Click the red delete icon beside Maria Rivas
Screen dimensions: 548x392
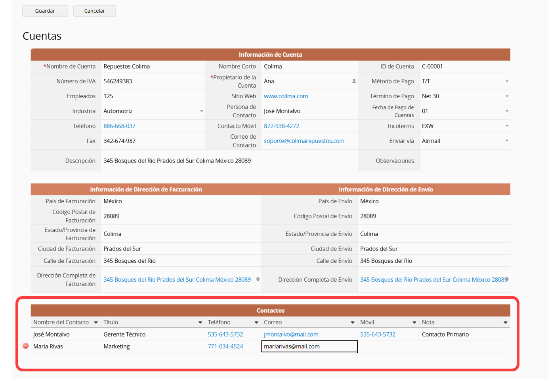click(26, 346)
